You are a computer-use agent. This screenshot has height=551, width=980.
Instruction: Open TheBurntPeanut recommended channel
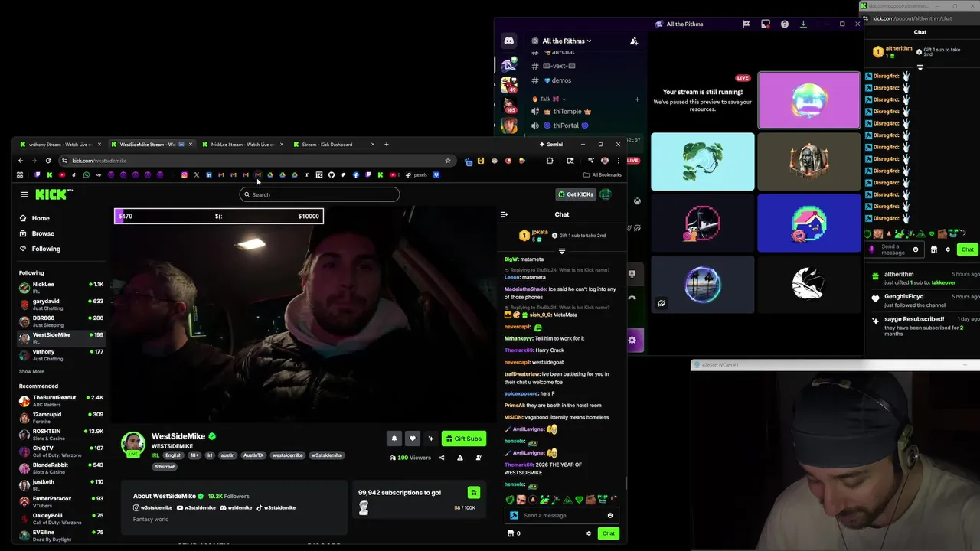(61, 401)
